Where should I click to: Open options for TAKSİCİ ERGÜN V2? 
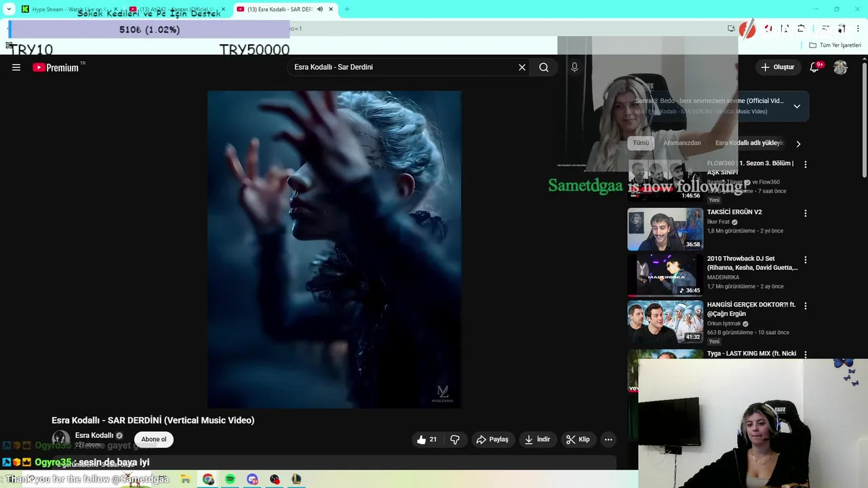coord(806,213)
